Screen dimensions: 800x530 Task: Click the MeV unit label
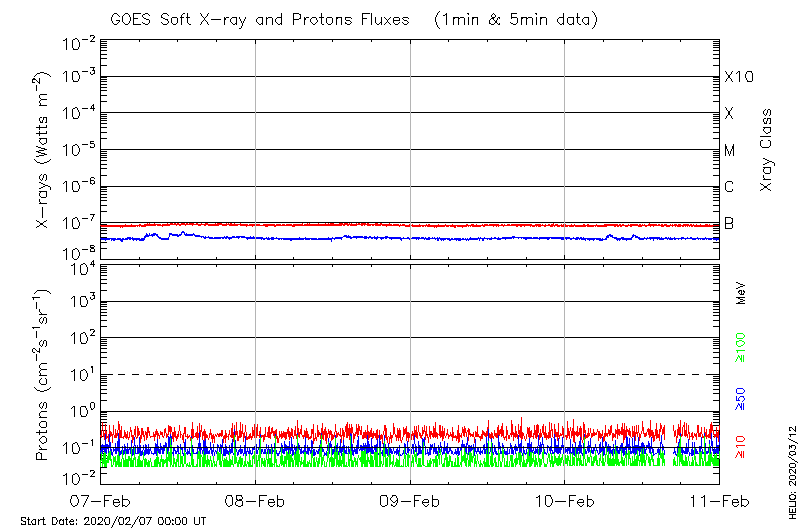tap(741, 293)
